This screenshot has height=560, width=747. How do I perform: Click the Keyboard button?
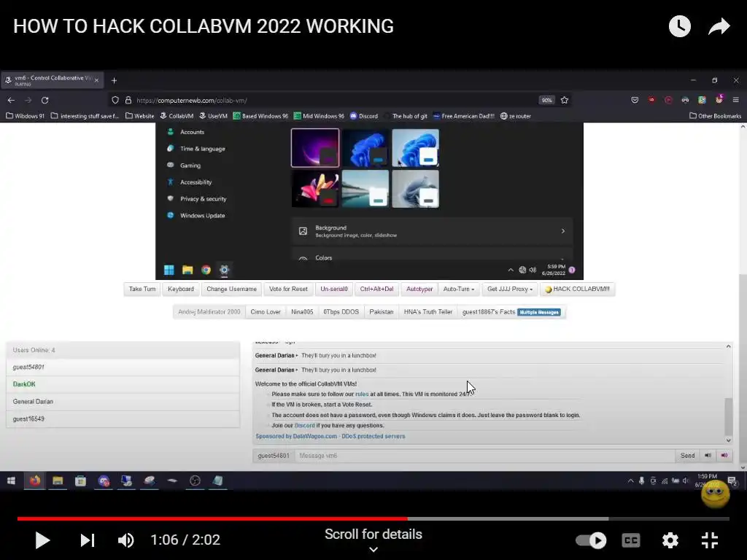click(x=181, y=289)
